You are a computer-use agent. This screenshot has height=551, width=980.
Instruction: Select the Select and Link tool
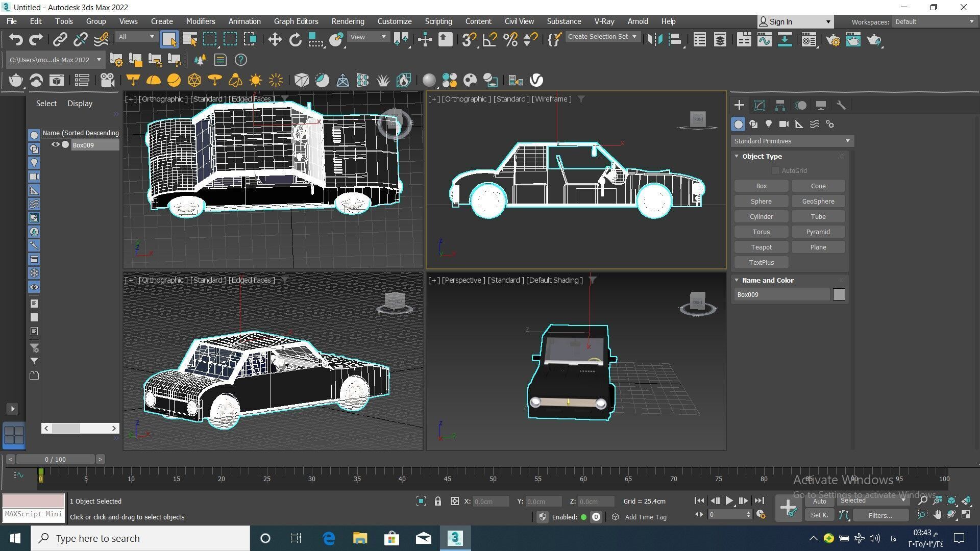pos(60,40)
